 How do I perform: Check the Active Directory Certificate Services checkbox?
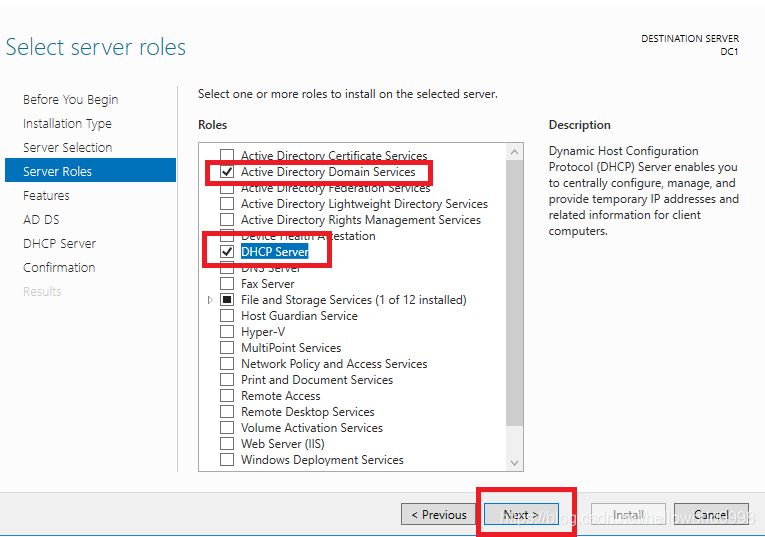[x=227, y=156]
